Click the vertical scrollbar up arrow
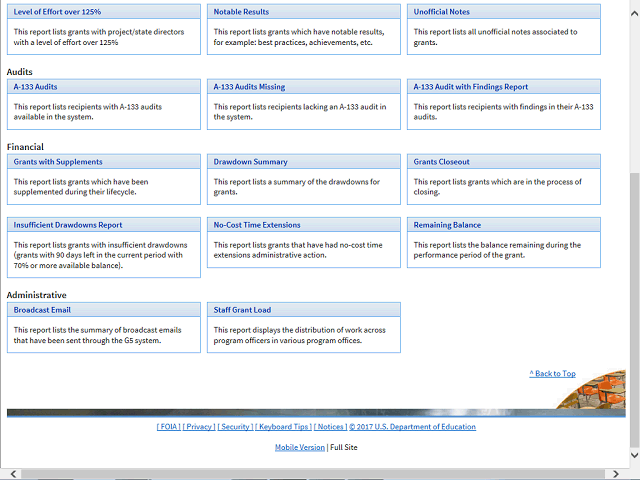 pos(635,13)
